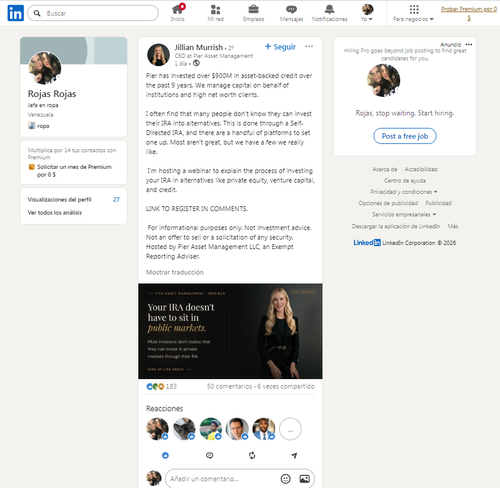This screenshot has height=488, width=500.
Task: Open 50 comentarios link
Action: point(229,386)
